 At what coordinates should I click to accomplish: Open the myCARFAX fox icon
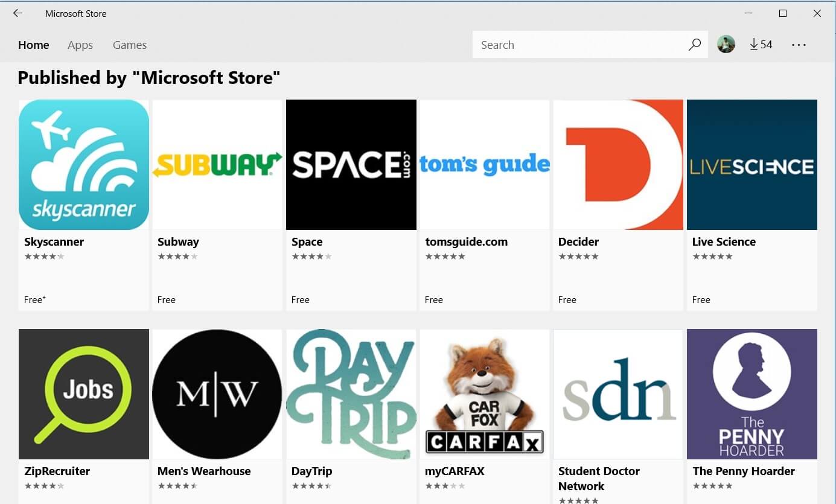click(485, 394)
